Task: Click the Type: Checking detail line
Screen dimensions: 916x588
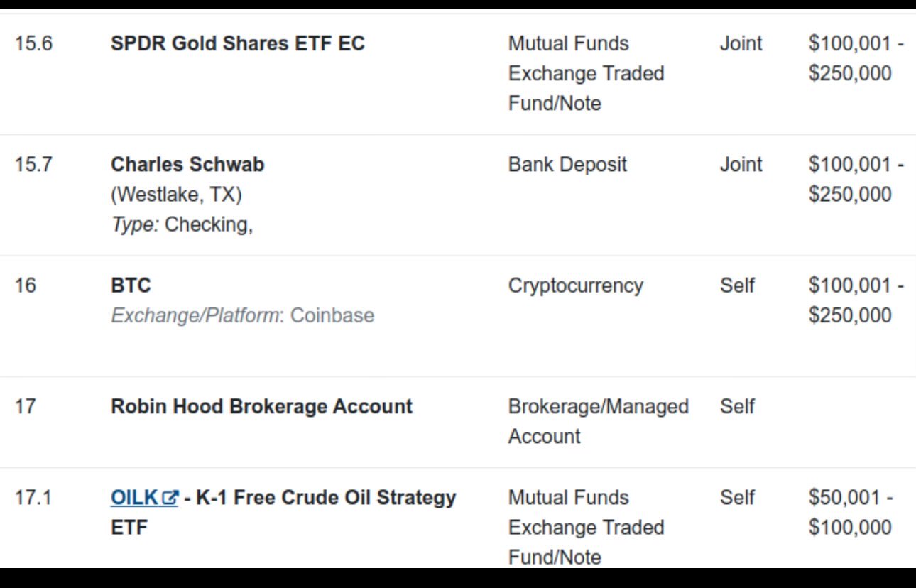Action: coord(182,224)
